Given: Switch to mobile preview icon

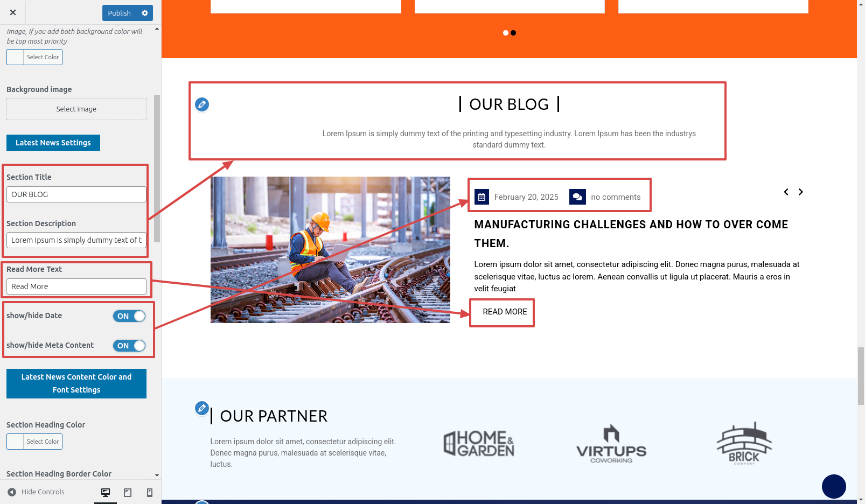Looking at the screenshot, I should pyautogui.click(x=150, y=492).
